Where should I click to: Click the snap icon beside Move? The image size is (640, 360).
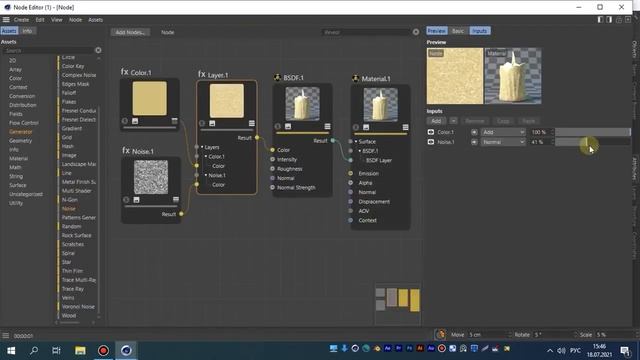click(440, 334)
